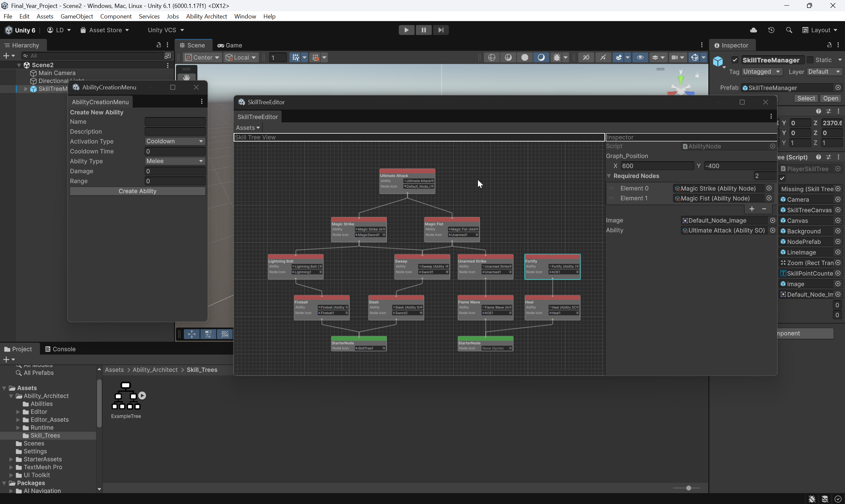Click the Play button in toolbar
This screenshot has height=504, width=845.
tap(406, 30)
